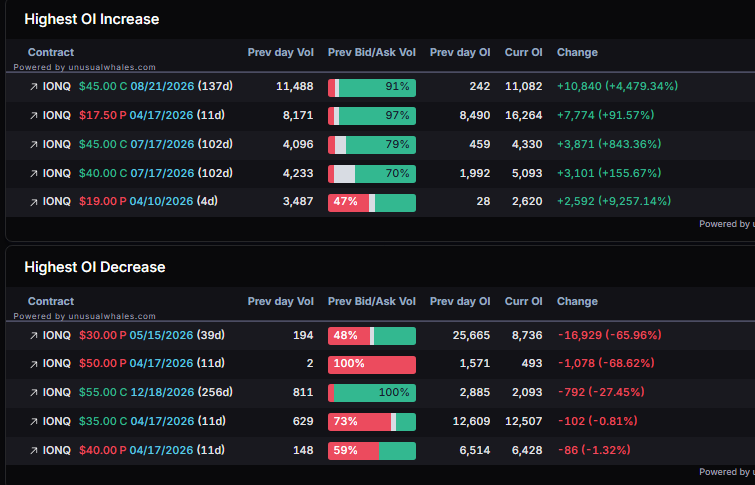Open arrow icon for IONQ $40.00 C 07/17/2026
The height and width of the screenshot is (485, 755).
(34, 174)
